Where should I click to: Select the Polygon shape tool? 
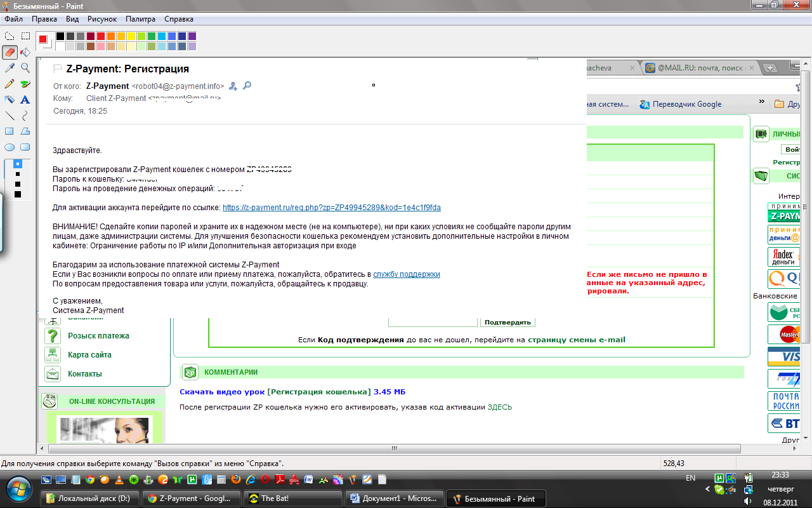pyautogui.click(x=25, y=131)
